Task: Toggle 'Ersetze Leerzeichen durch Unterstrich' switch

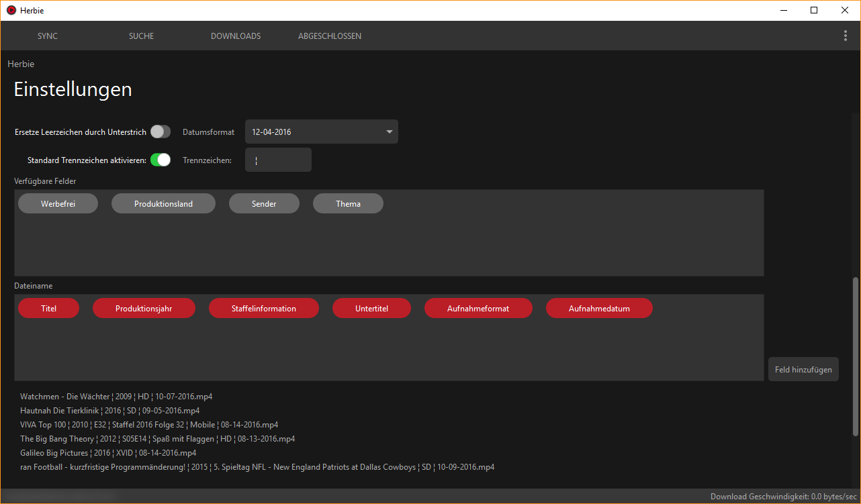Action: (x=160, y=132)
